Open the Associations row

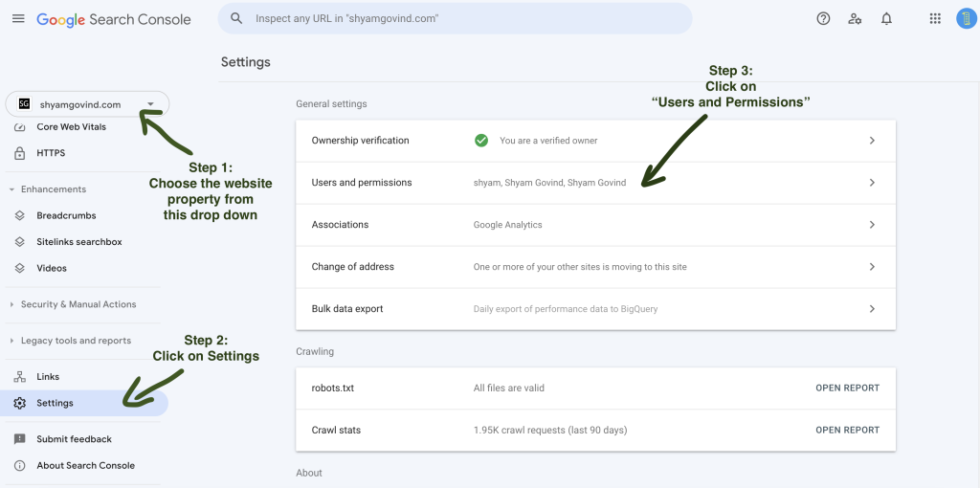(x=595, y=224)
